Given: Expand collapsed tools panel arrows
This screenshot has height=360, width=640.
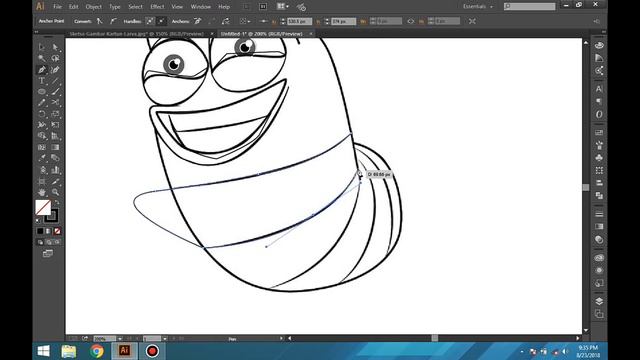Looking at the screenshot, I should [x=36, y=31].
